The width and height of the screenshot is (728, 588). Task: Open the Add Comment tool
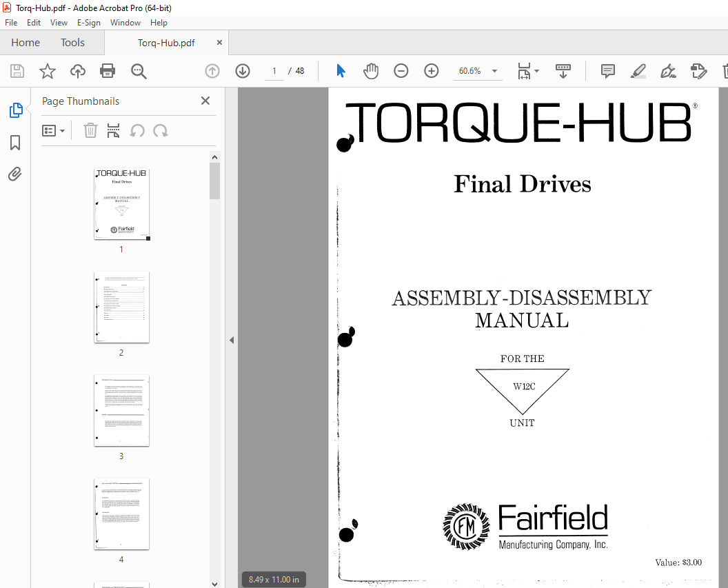point(607,70)
